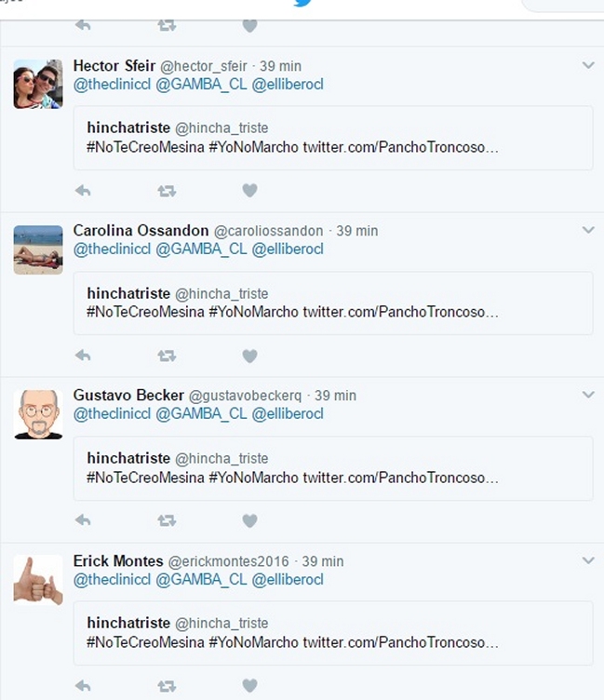
Task: Retweet Carolina Ossandon's tweet
Action: coord(167,356)
